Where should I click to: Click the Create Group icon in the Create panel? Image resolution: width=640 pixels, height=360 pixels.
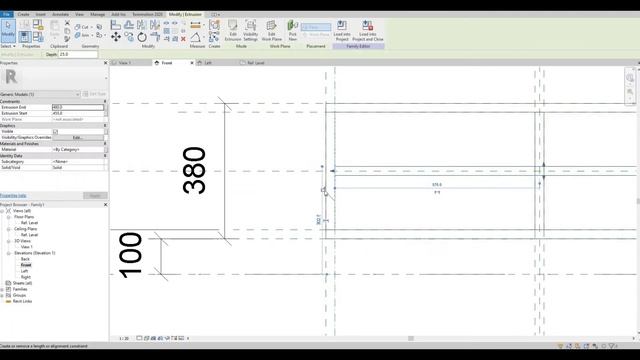[214, 25]
